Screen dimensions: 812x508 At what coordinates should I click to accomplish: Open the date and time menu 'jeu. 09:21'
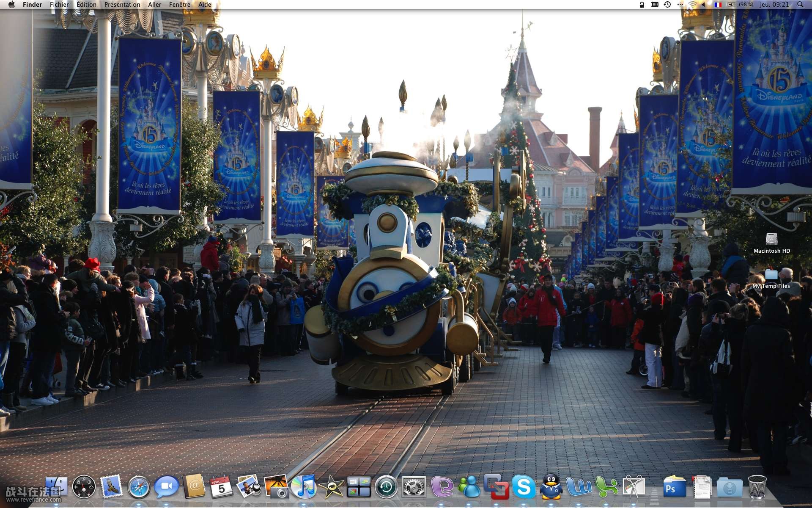(774, 5)
